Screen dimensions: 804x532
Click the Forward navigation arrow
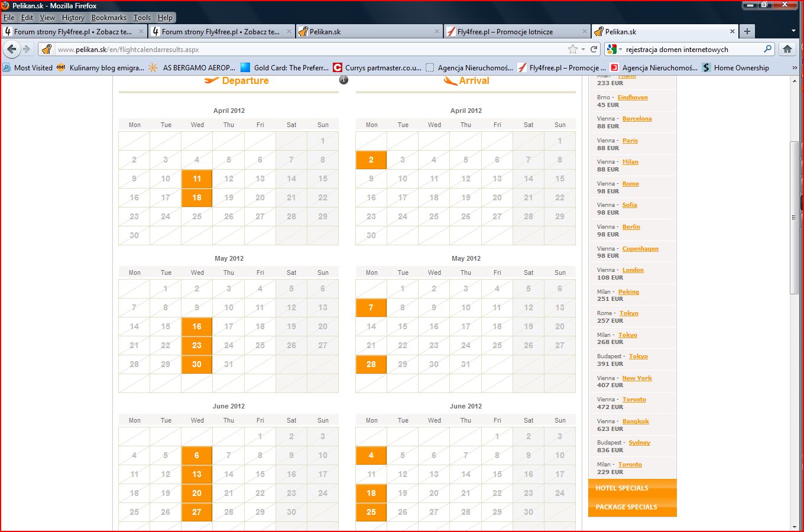(x=26, y=49)
